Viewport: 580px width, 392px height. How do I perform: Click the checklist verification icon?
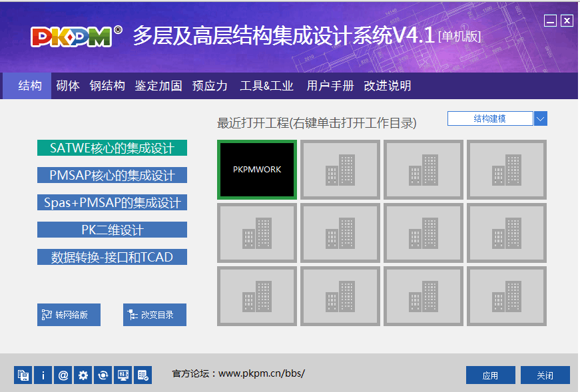click(x=143, y=375)
